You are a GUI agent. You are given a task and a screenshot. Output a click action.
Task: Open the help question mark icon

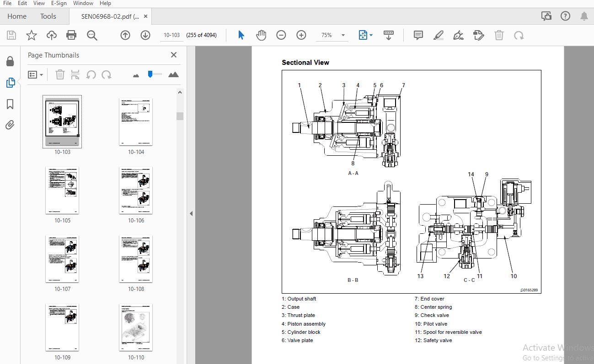565,16
